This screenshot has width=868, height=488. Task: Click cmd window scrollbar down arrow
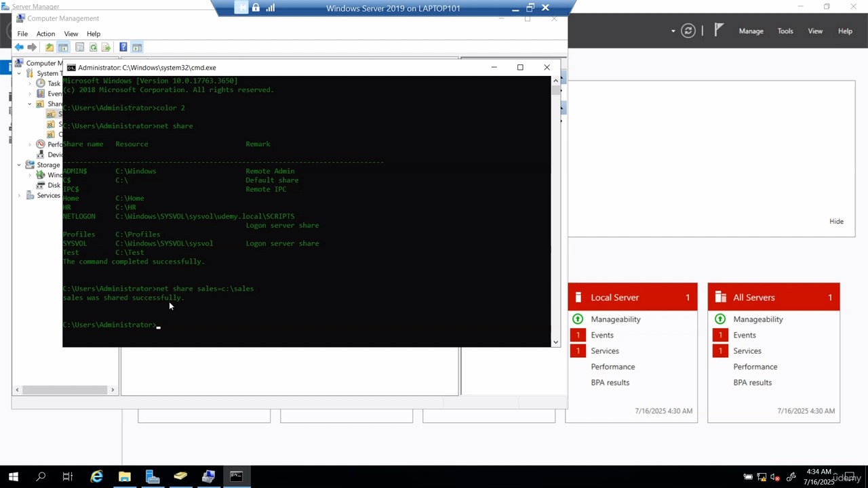(555, 342)
